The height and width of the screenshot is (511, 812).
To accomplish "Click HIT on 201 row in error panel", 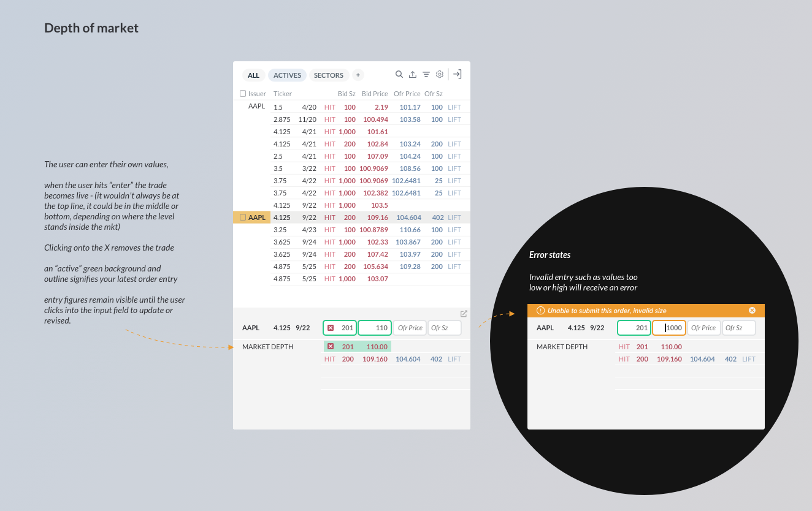I will pos(624,347).
